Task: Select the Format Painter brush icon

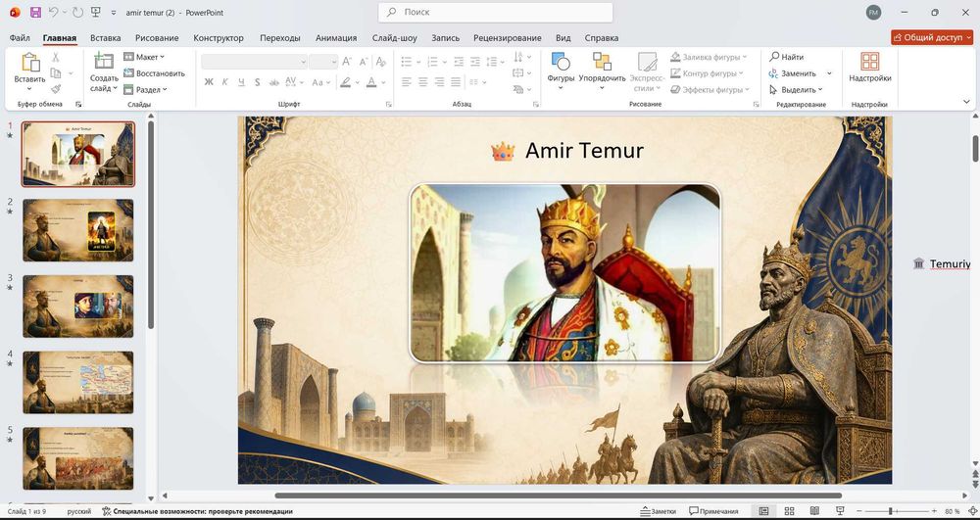Action: point(56,89)
